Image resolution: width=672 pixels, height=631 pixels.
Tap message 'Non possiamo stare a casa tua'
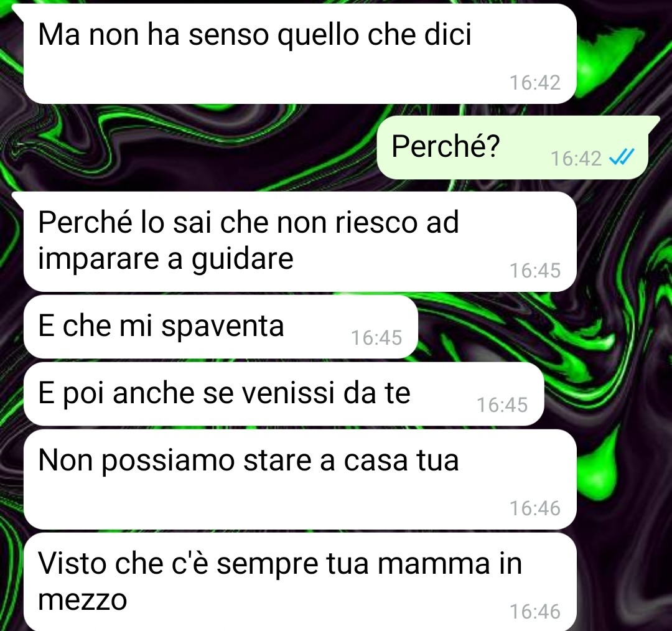(300, 479)
